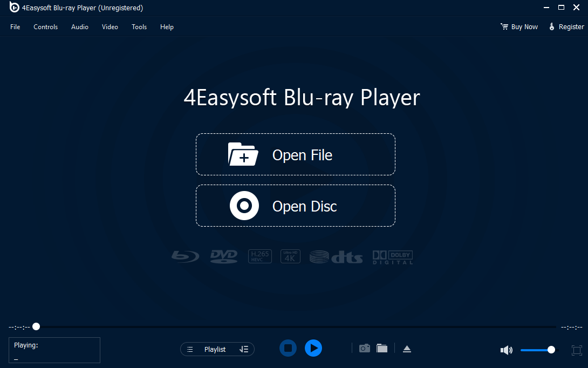Minimize the player window

[x=546, y=8]
